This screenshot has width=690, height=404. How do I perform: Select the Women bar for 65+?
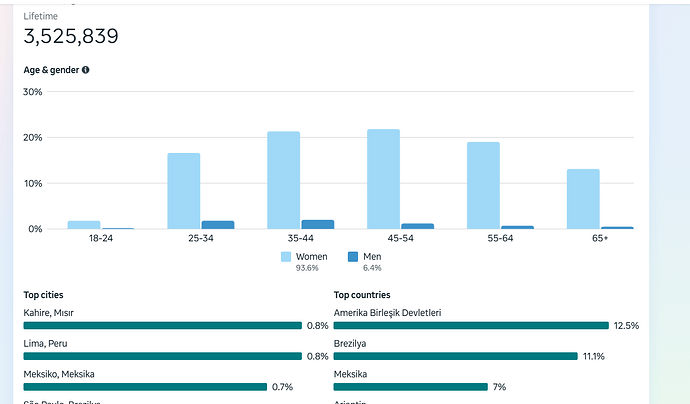pyautogui.click(x=583, y=199)
